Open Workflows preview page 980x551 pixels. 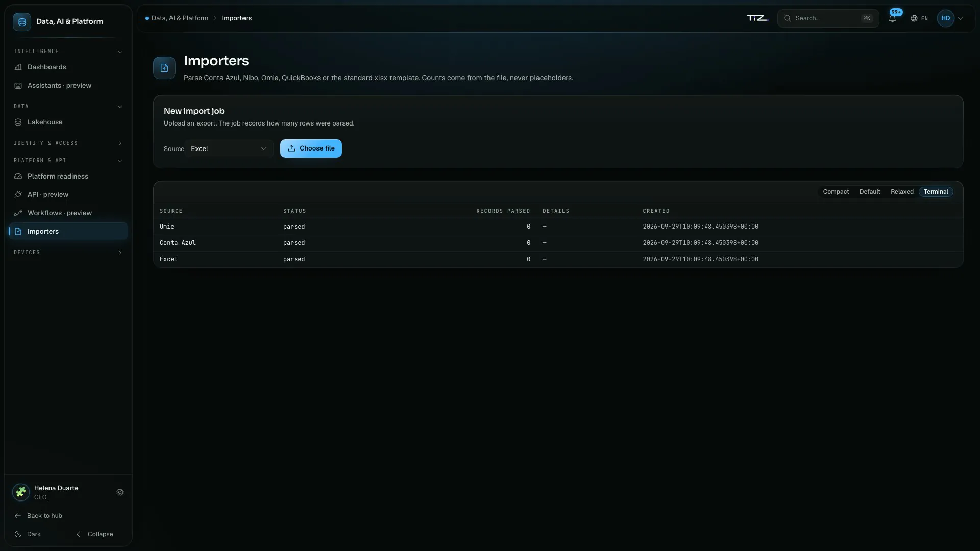[x=68, y=213]
